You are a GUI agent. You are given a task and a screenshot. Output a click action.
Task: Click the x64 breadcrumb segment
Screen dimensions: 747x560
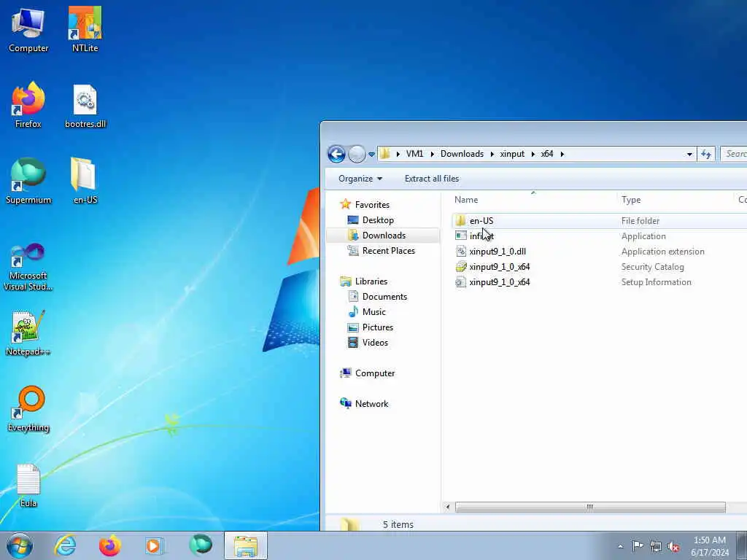(x=547, y=154)
